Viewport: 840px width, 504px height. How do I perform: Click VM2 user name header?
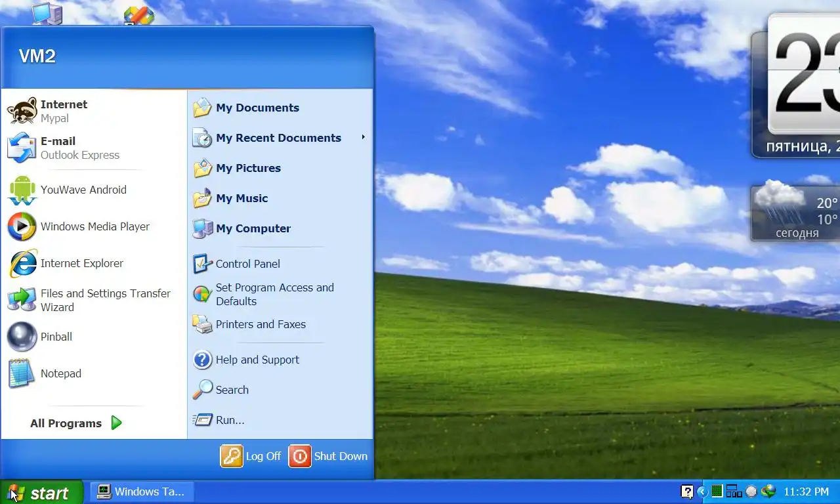[37, 56]
